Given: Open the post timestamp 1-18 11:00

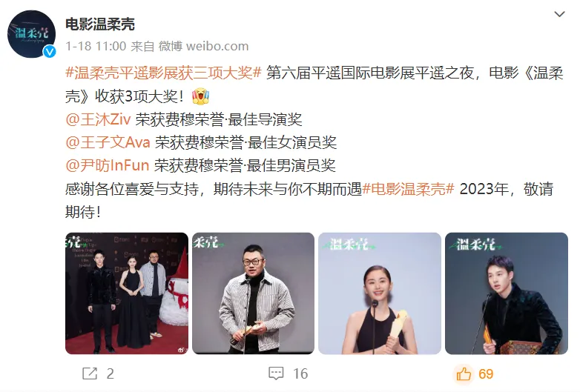Looking at the screenshot, I should pyautogui.click(x=96, y=46).
